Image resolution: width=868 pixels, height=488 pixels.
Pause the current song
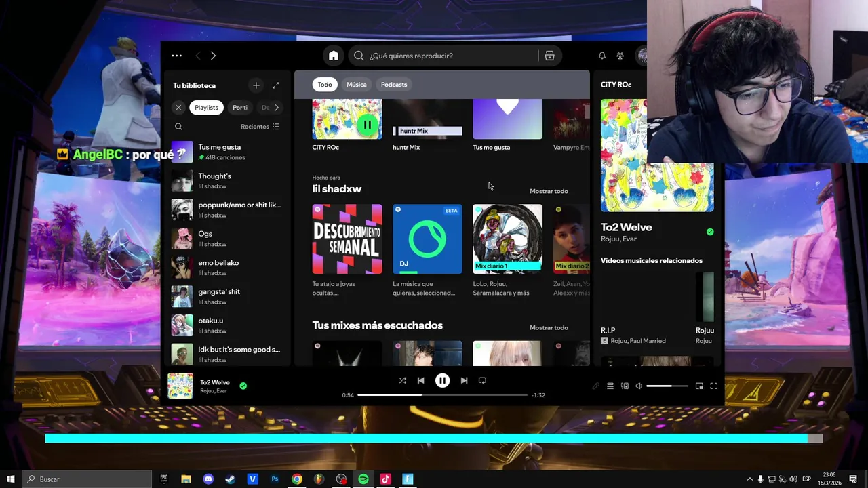coord(442,380)
